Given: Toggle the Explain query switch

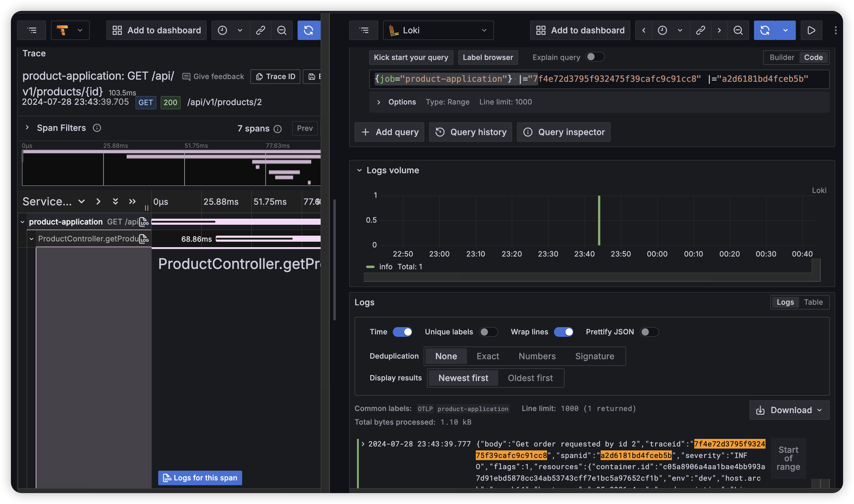Looking at the screenshot, I should (x=595, y=57).
